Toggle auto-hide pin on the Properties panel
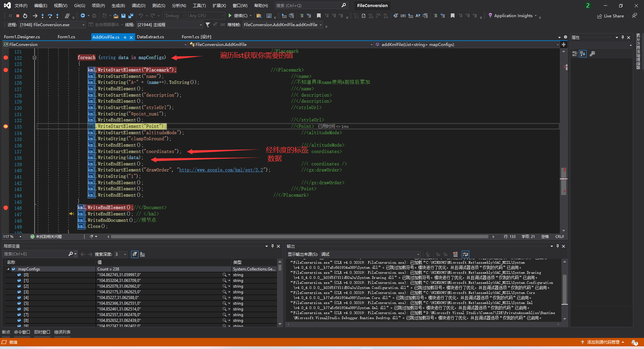This screenshot has width=644, height=349. [623, 37]
